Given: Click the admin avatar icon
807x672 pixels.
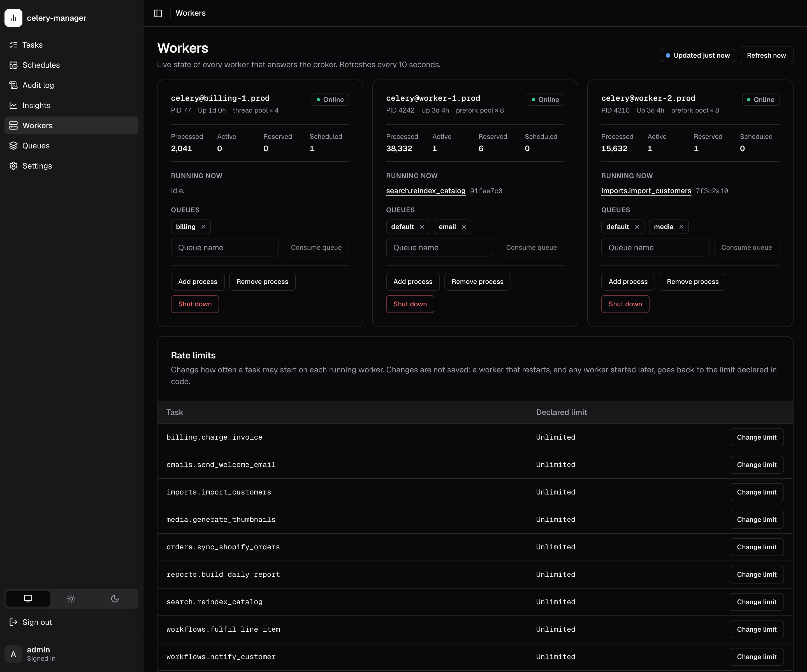Looking at the screenshot, I should pyautogui.click(x=13, y=654).
